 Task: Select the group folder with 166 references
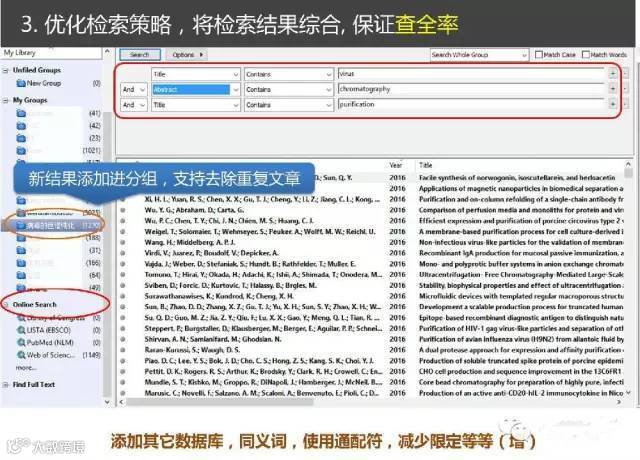point(57,263)
